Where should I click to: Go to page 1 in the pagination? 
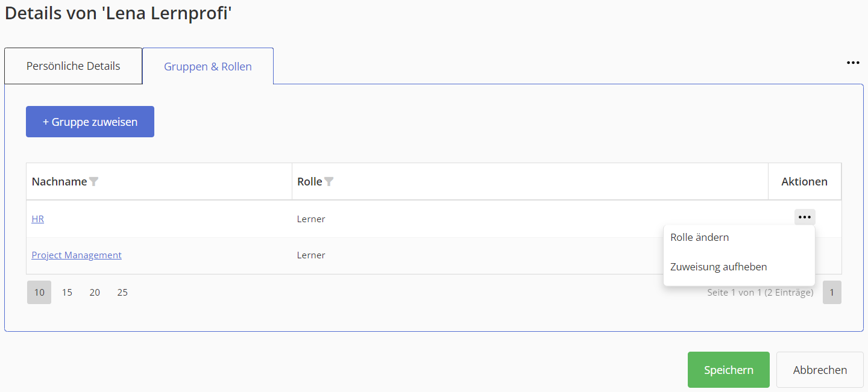pos(832,293)
